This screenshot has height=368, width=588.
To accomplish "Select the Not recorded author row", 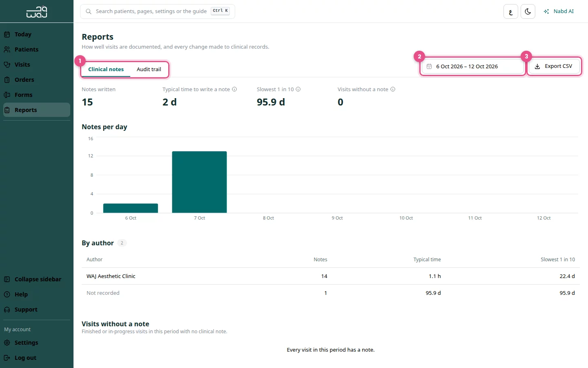I will pos(331,293).
